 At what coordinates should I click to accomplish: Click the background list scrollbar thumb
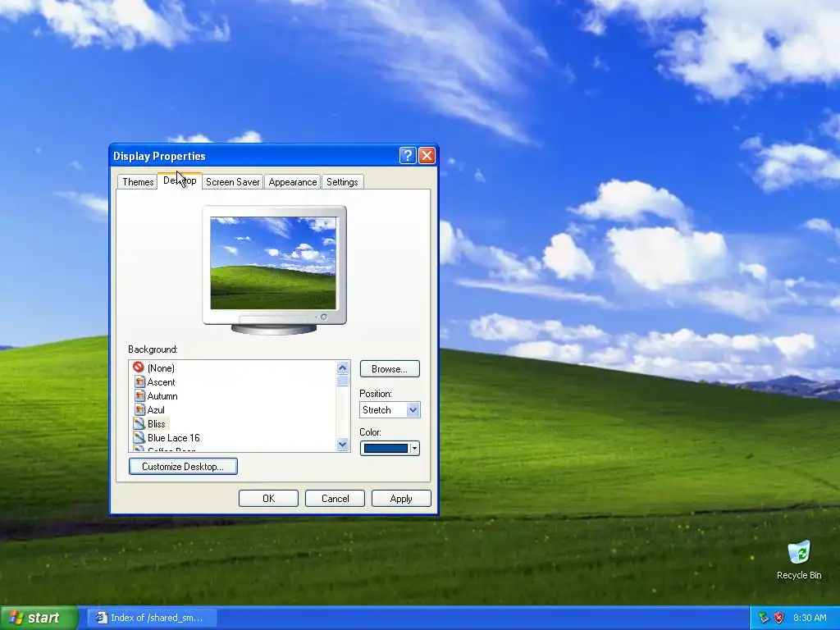[x=343, y=381]
